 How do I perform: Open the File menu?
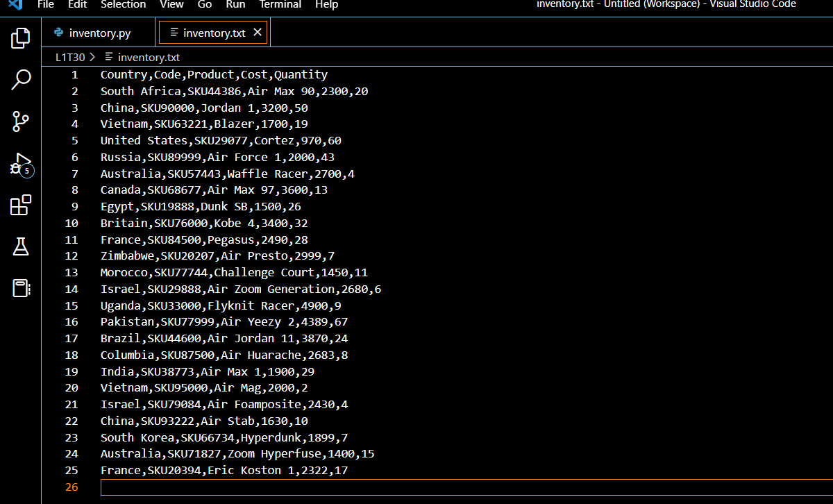45,6
